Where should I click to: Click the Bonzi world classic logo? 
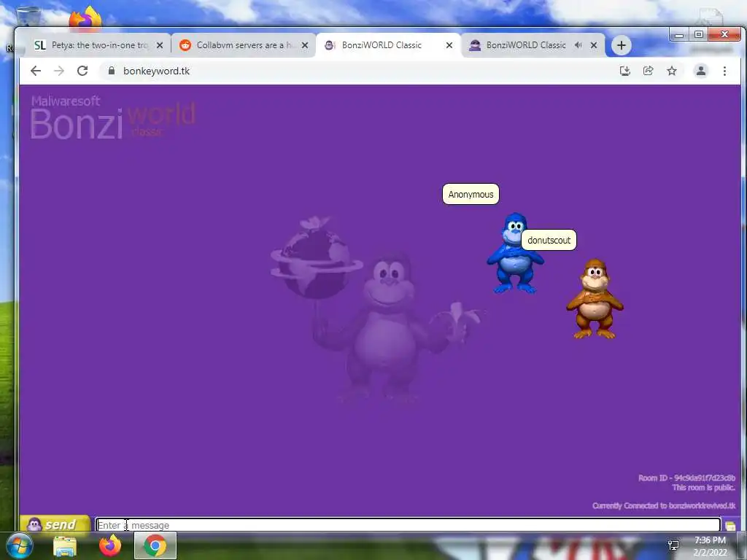coord(113,117)
